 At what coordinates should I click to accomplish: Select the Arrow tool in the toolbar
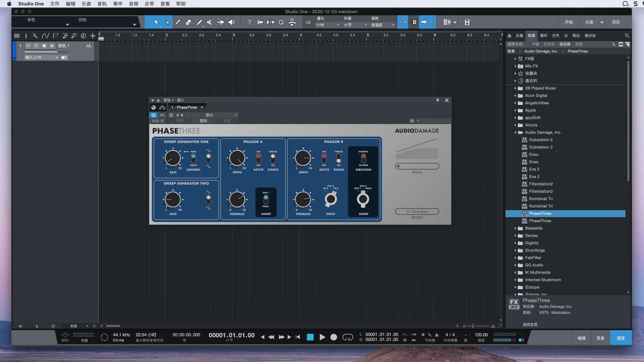[x=156, y=22]
